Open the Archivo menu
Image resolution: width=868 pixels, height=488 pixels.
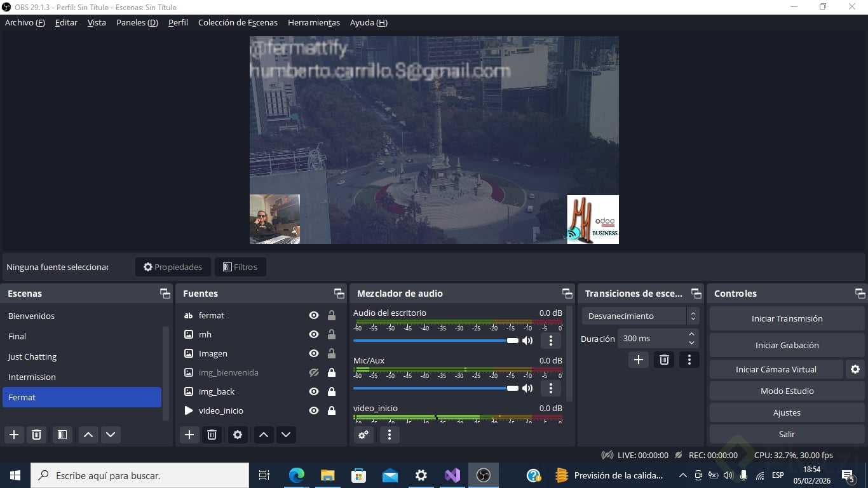click(x=25, y=22)
